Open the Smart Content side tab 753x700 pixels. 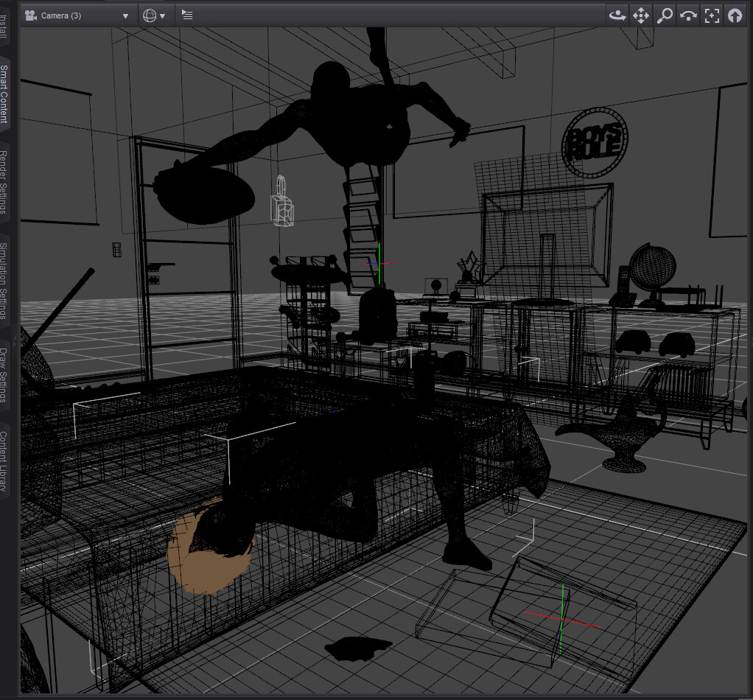coord(4,94)
